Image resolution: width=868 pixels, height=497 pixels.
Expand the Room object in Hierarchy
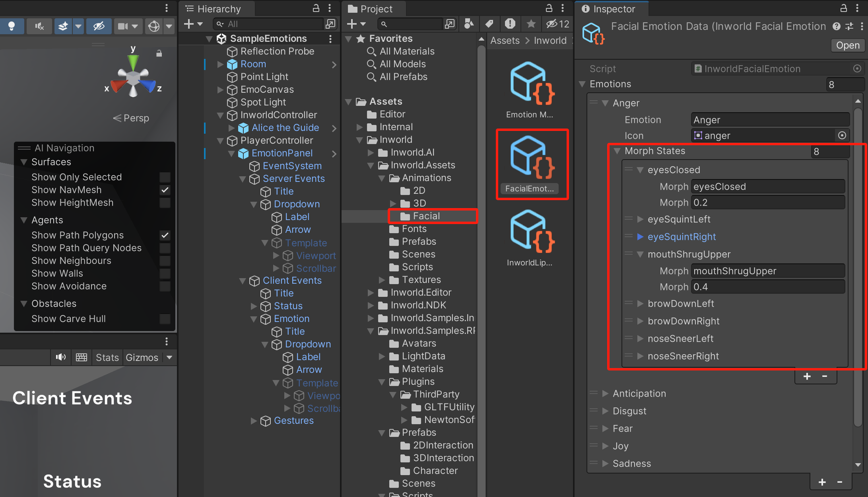220,64
